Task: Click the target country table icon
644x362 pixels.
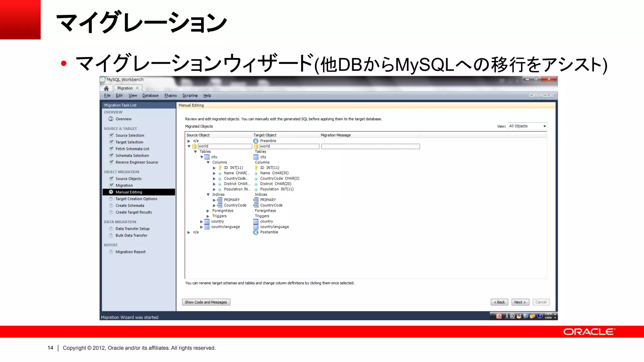Action: (x=256, y=222)
